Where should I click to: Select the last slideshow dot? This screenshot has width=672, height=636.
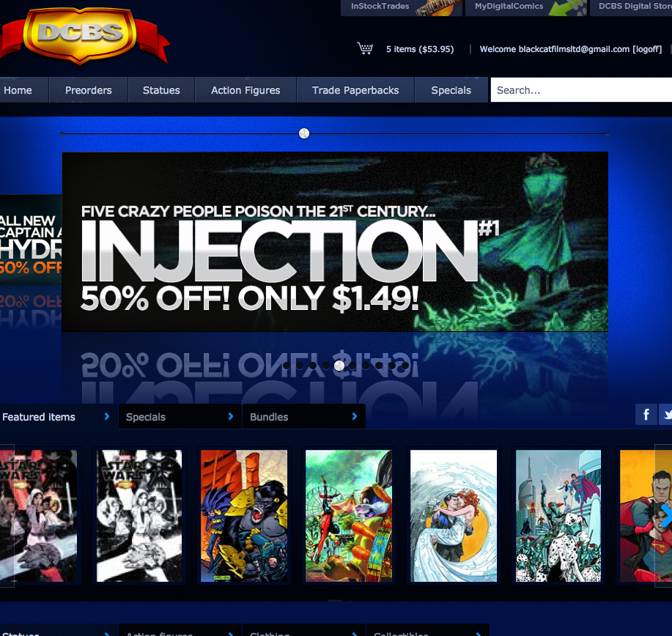(405, 366)
